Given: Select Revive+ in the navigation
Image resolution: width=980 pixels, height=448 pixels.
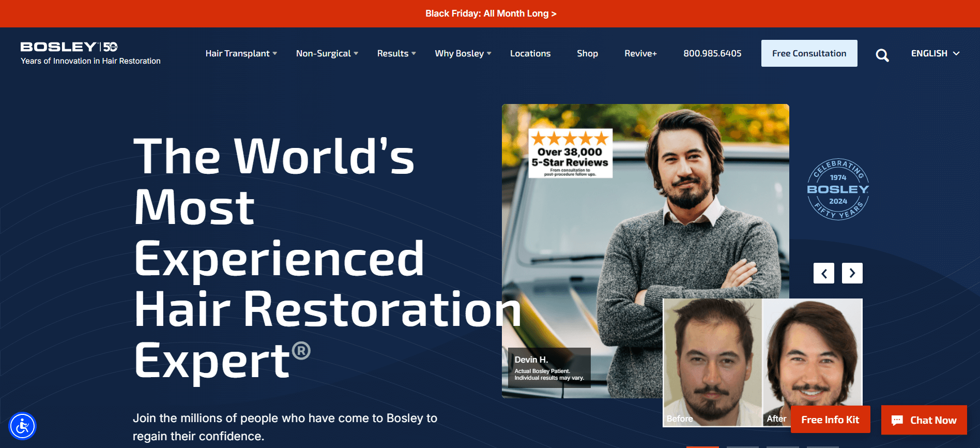Looking at the screenshot, I should coord(640,53).
